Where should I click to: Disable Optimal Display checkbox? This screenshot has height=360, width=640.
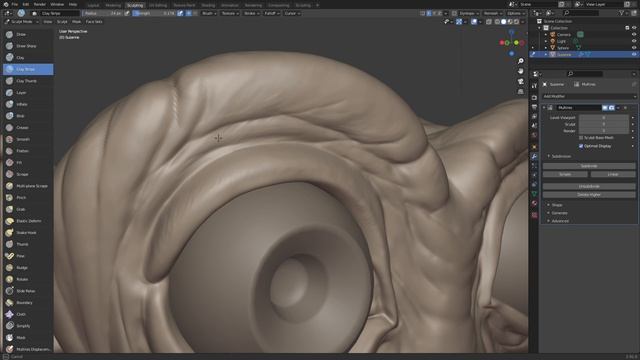581,146
